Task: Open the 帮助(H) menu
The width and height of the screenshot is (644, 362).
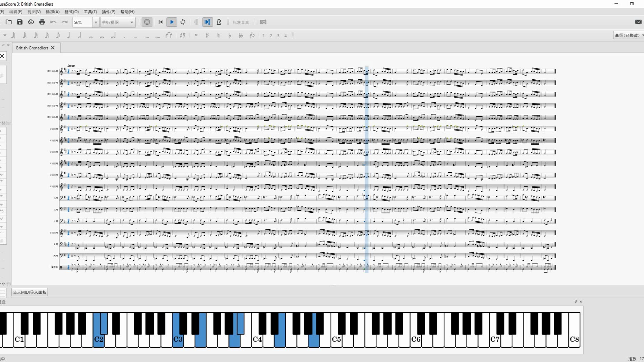Action: [127, 12]
